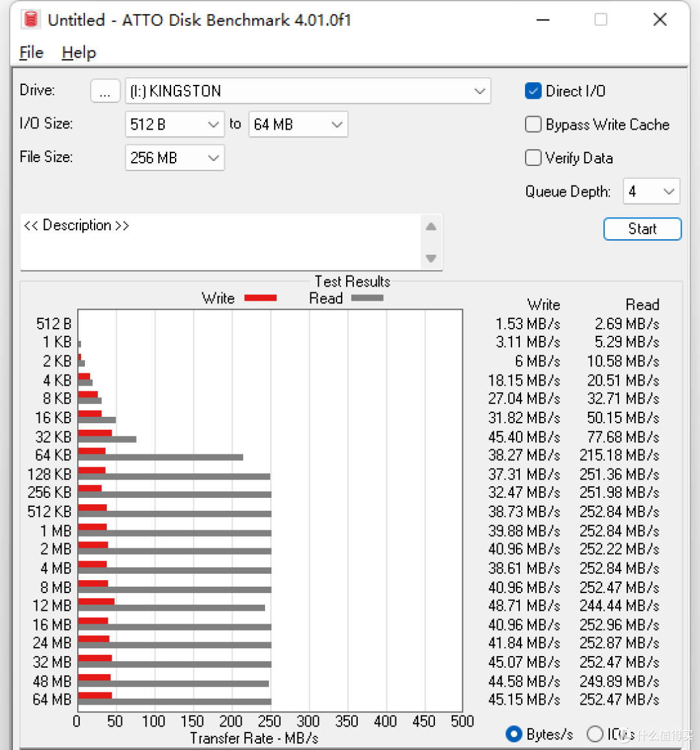Click the Description text field
Image resolution: width=700 pixels, height=750 pixels.
click(x=220, y=242)
